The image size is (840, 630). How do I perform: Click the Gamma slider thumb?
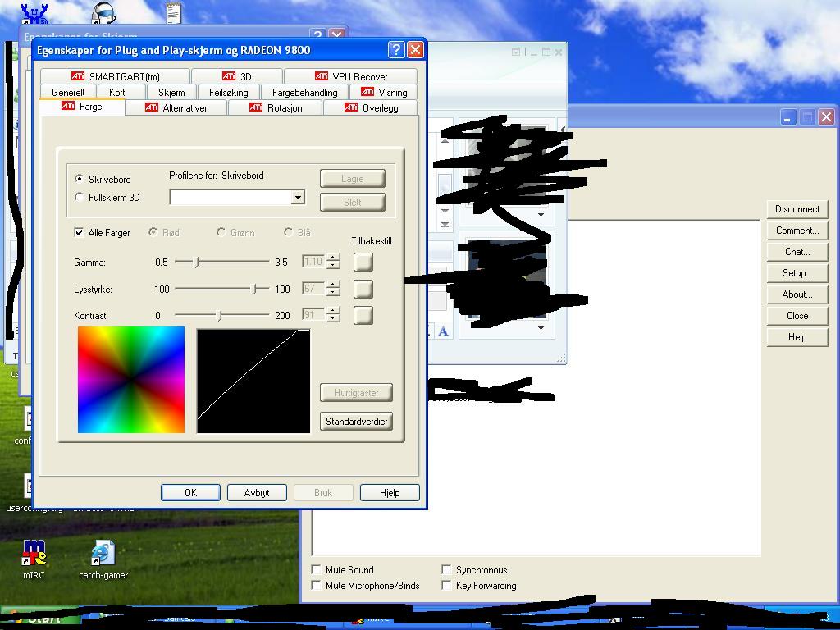197,262
